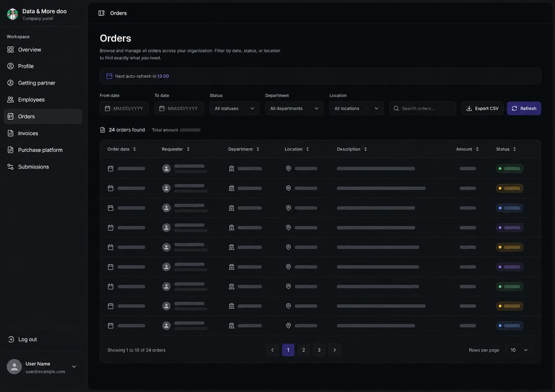Open Purchase platform in the sidebar
This screenshot has height=392, width=555.
click(43, 150)
